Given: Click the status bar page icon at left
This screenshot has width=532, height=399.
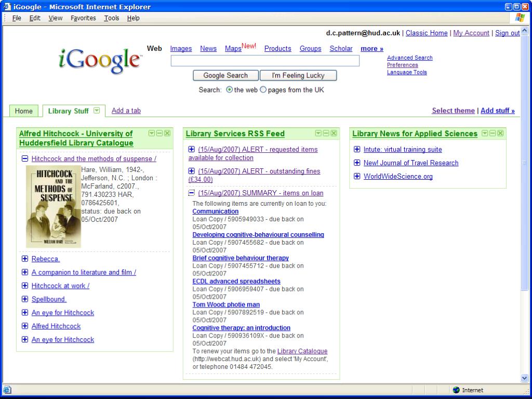Looking at the screenshot, I should click(x=7, y=390).
